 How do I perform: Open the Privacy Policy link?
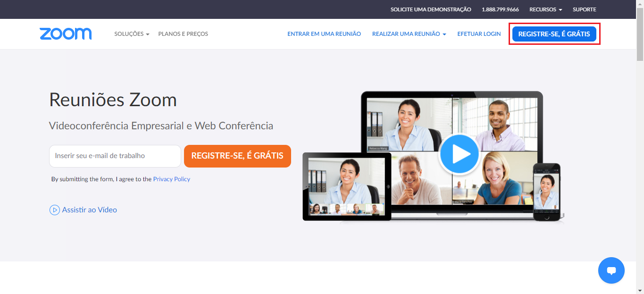[172, 179]
